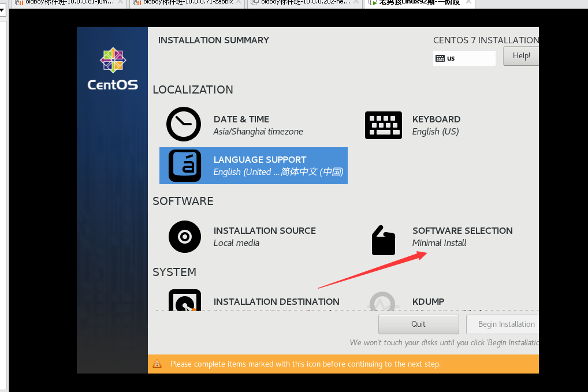588x392 pixels.
Task: Click the Software Selection package icon
Action: tap(384, 240)
